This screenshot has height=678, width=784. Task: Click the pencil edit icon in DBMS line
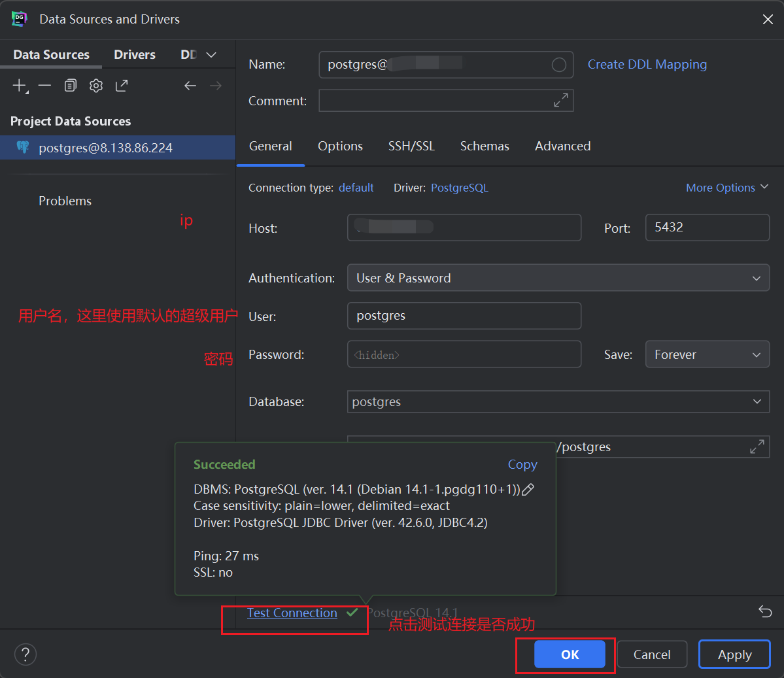click(x=528, y=490)
